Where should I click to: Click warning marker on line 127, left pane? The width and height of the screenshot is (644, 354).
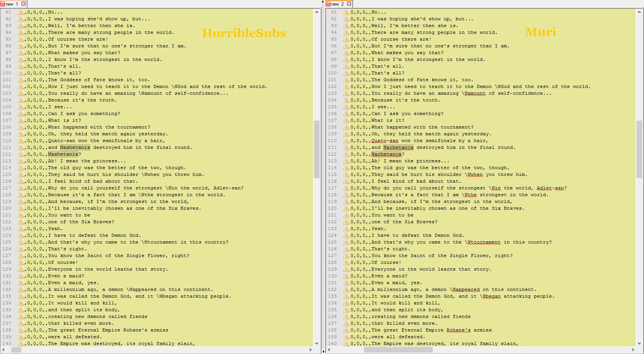[21, 256]
